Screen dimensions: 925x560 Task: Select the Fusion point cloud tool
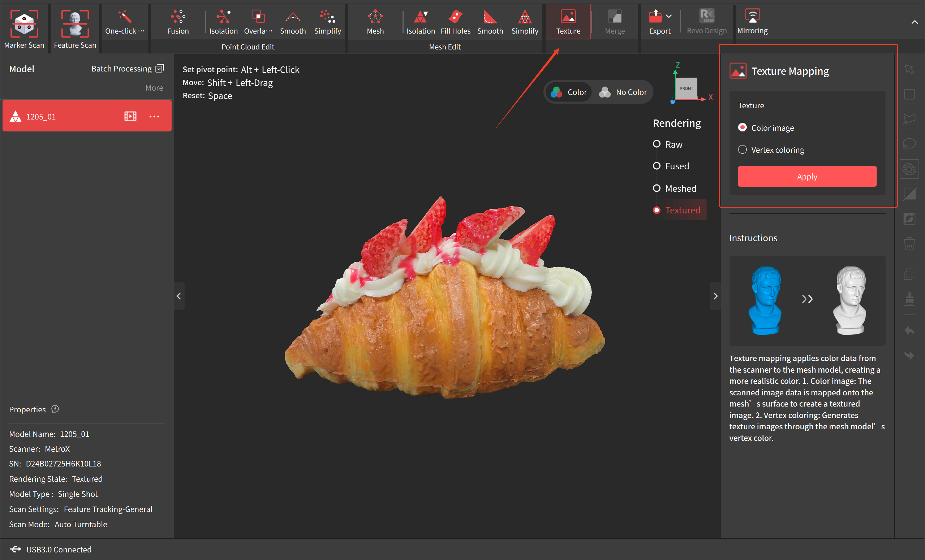point(178,22)
